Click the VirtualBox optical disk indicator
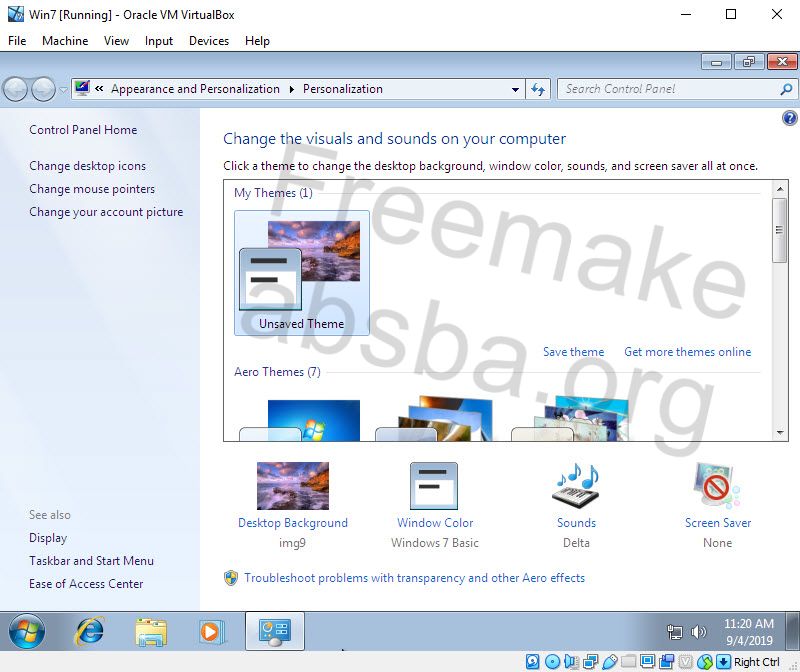800x672 pixels. pos(553,662)
